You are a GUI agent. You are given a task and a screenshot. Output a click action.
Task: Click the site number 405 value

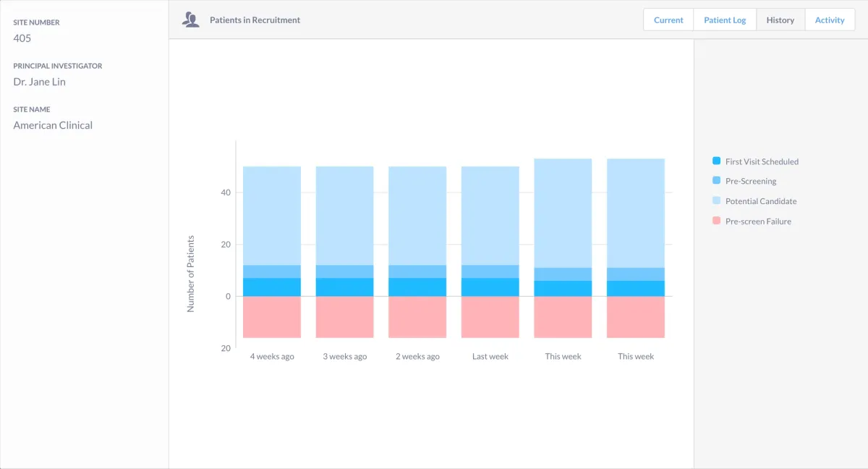[22, 38]
